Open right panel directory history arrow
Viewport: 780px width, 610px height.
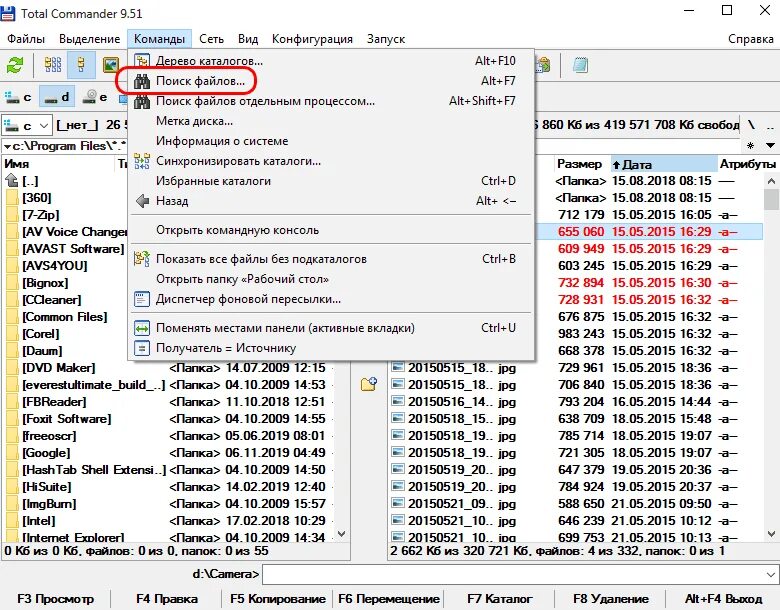tap(770, 146)
